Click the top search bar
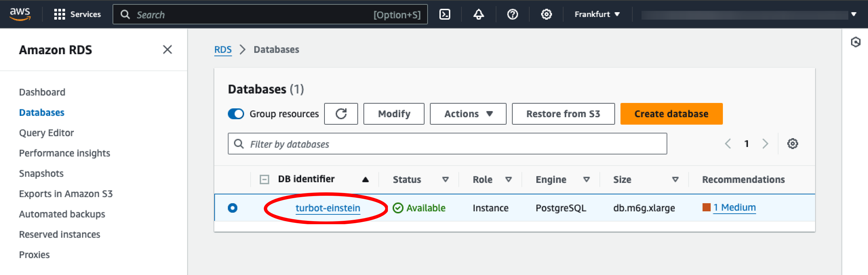The height and width of the screenshot is (275, 868). [270, 14]
